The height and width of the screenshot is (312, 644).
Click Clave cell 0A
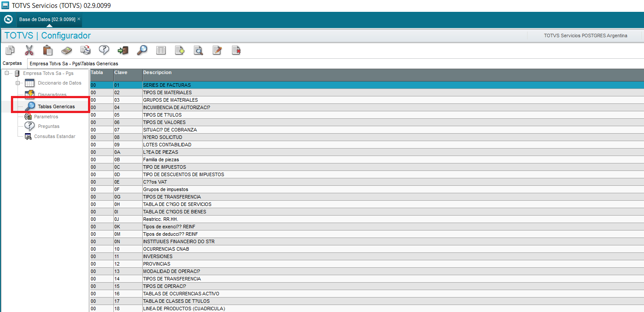click(128, 152)
